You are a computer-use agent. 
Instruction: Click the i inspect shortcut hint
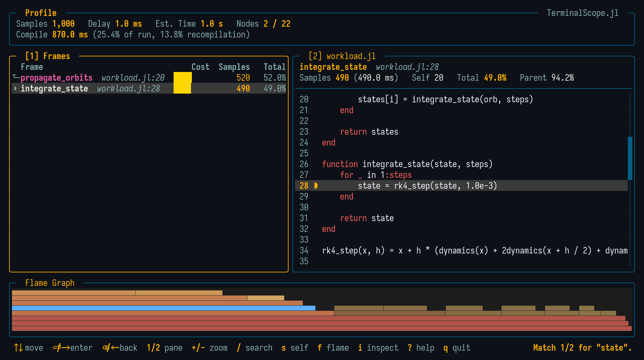point(378,348)
